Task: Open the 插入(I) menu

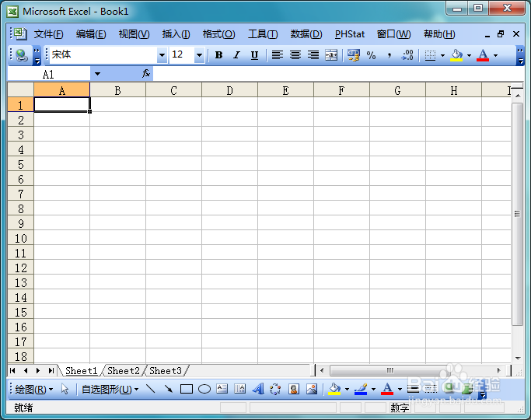Action: click(x=176, y=34)
